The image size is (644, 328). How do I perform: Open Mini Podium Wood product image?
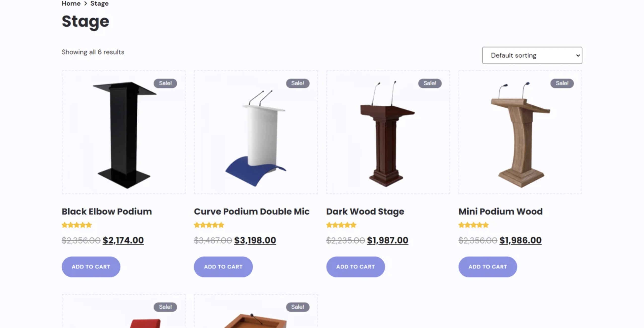(x=520, y=132)
